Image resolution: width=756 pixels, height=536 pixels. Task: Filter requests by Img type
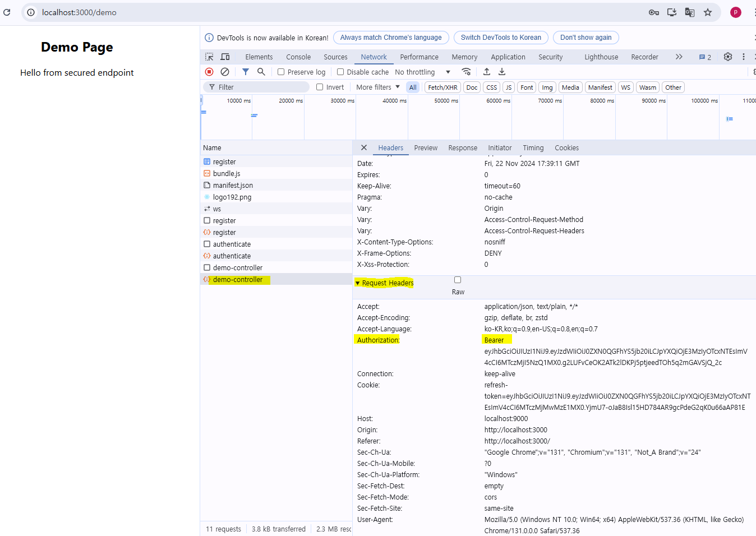tap(547, 87)
